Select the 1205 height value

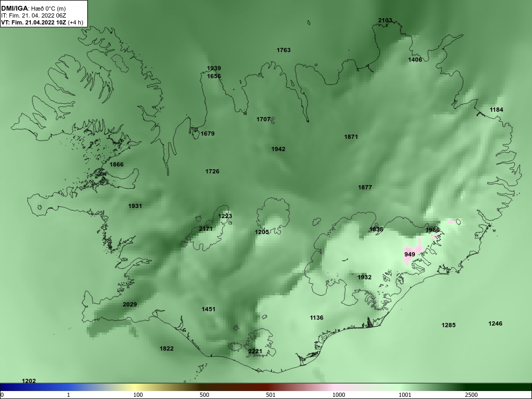(x=262, y=232)
